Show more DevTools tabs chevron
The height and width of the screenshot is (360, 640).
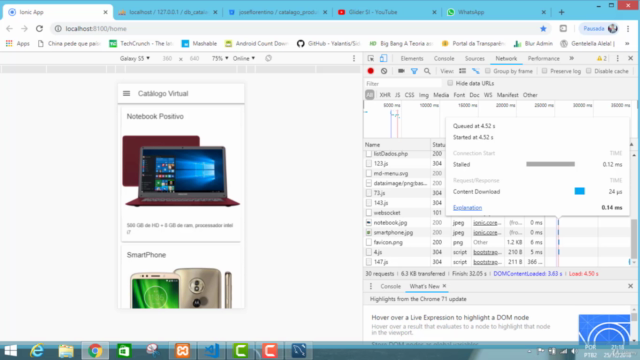[571, 58]
